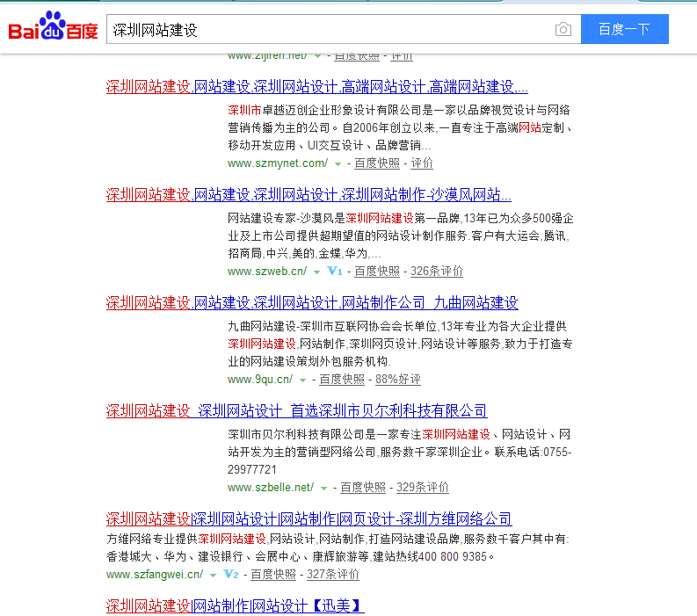Expand the dropdown arrow next to www.9qu.cn/

pos(302,380)
